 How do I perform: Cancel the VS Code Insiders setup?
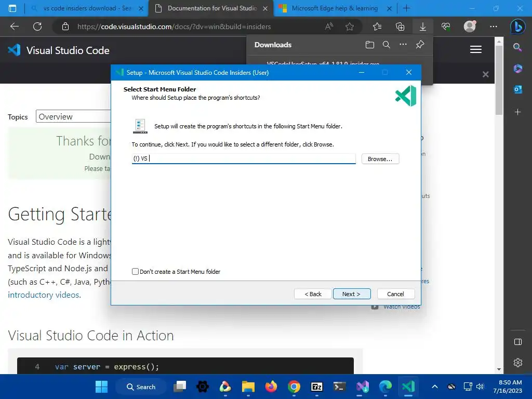coord(395,294)
